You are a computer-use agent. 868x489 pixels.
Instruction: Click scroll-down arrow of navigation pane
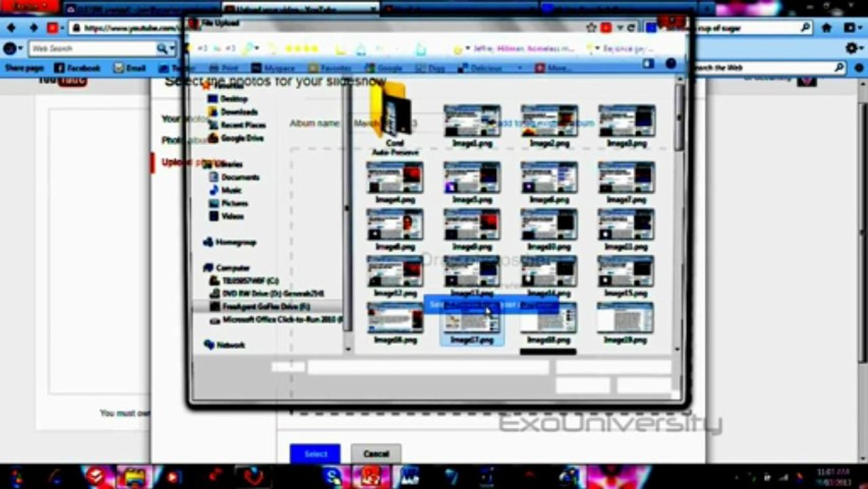(348, 348)
